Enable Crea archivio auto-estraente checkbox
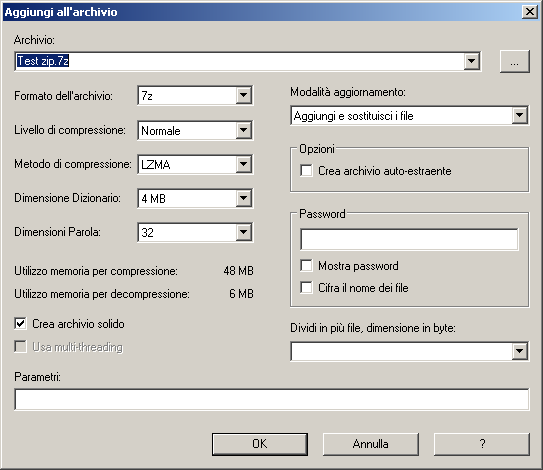543x470 pixels. [x=306, y=170]
